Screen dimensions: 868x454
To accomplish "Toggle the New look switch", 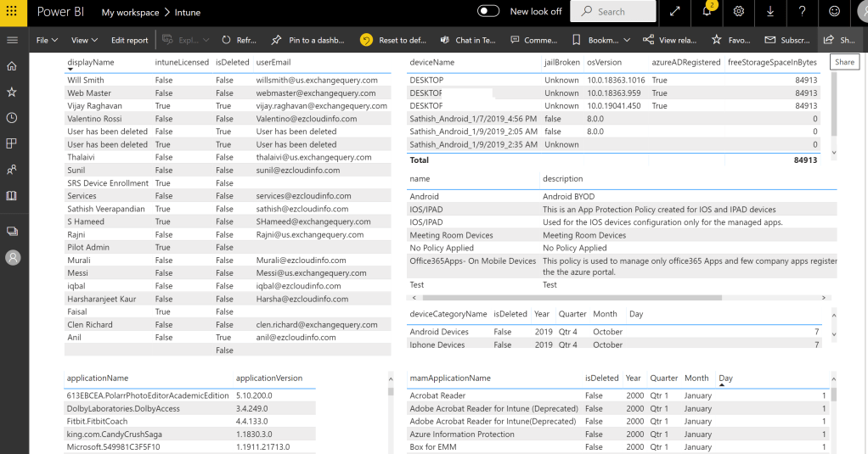I will pyautogui.click(x=488, y=12).
